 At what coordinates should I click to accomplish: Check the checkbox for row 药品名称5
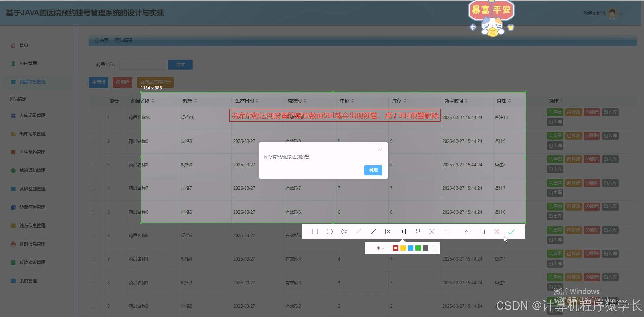point(93,236)
